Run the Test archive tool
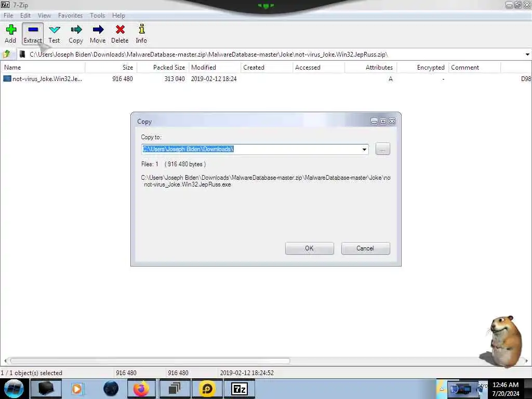532x399 pixels. (x=54, y=34)
